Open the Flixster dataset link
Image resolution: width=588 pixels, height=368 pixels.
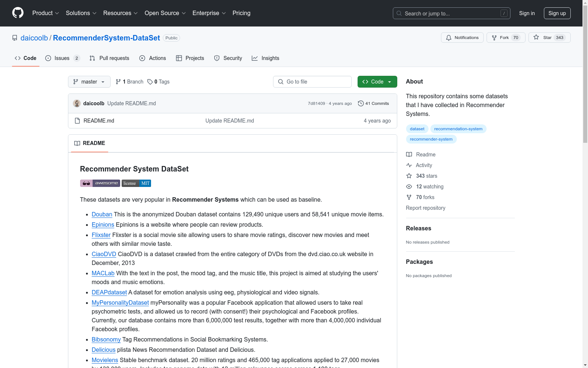[101, 235]
